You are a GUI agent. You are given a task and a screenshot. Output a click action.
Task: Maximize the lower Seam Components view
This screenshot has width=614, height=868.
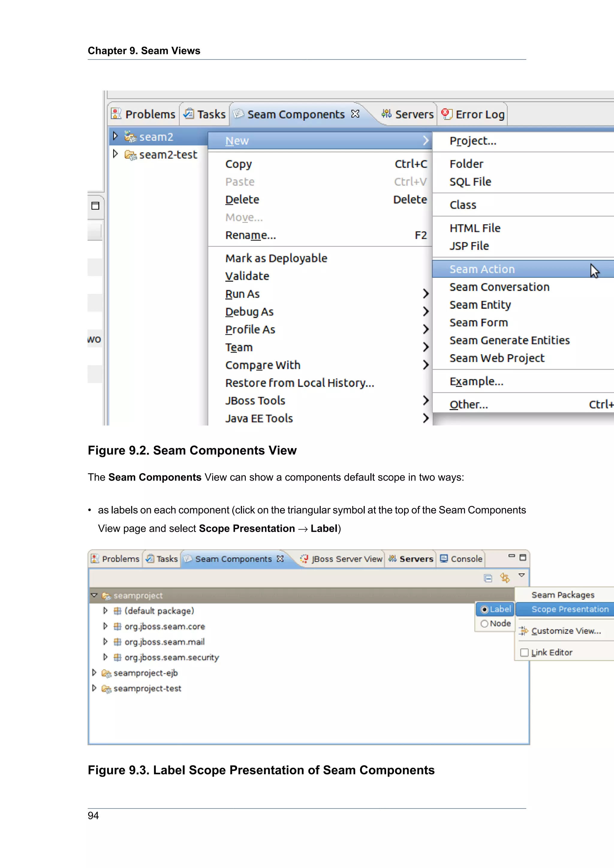point(523,557)
